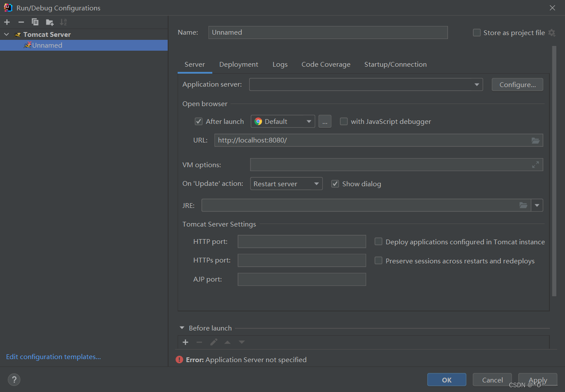This screenshot has height=392, width=565.
Task: Open JRE dropdown arrow
Action: point(537,205)
